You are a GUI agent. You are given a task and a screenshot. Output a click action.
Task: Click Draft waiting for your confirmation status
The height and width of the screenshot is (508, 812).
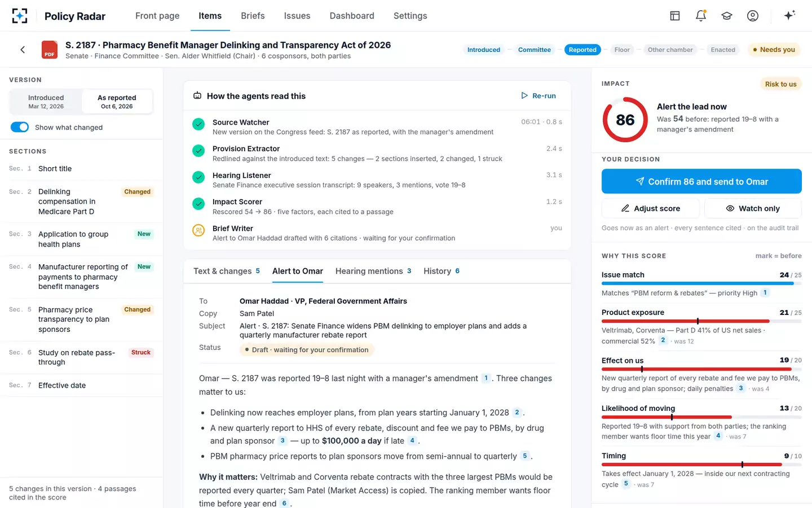(x=307, y=350)
